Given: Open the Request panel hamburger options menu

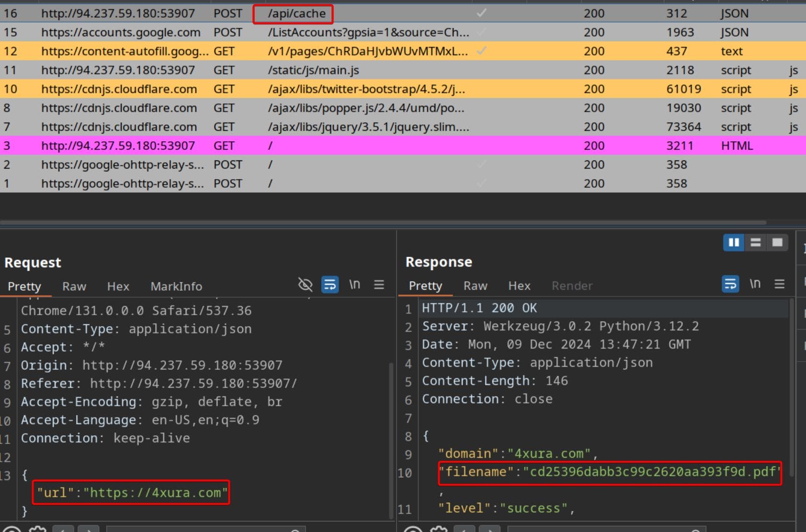Looking at the screenshot, I should 379,285.
